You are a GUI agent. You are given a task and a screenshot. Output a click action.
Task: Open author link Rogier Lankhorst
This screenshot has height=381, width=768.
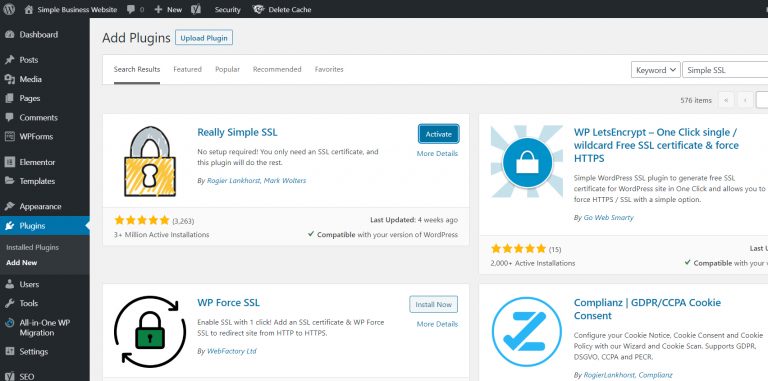[x=233, y=181]
